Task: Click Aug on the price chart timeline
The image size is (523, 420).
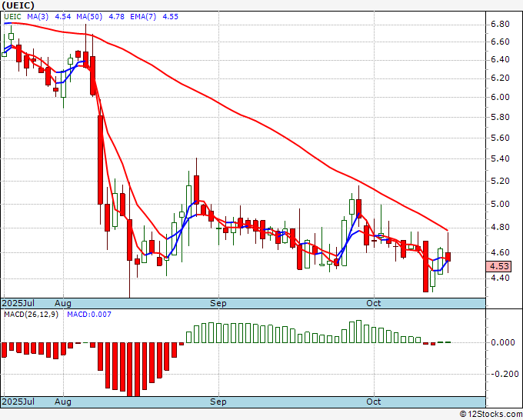Action: click(63, 303)
